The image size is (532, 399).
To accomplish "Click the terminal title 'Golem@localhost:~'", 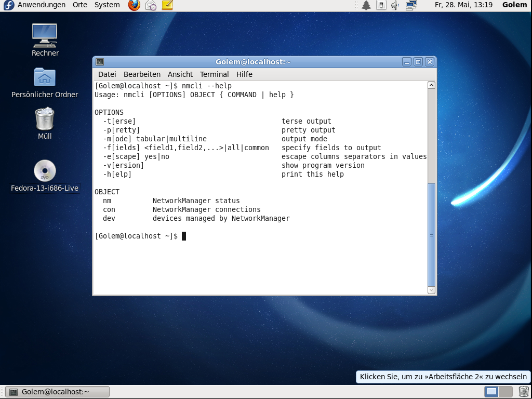I will pos(253,62).
